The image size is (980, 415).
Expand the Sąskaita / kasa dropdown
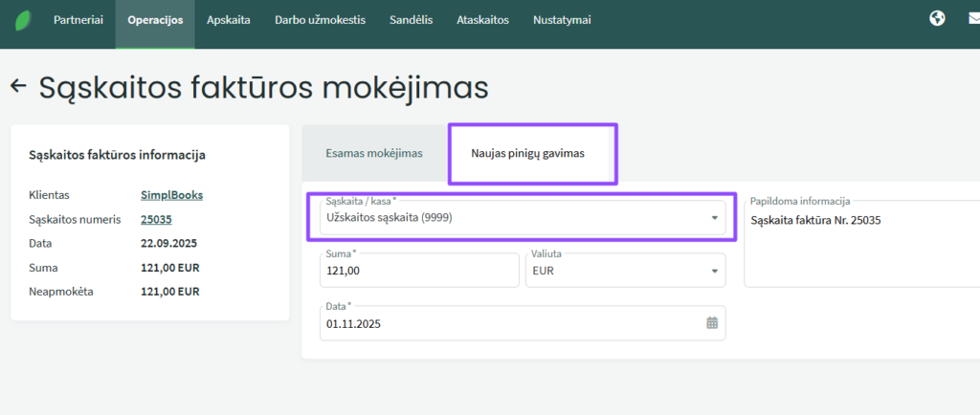[714, 218]
